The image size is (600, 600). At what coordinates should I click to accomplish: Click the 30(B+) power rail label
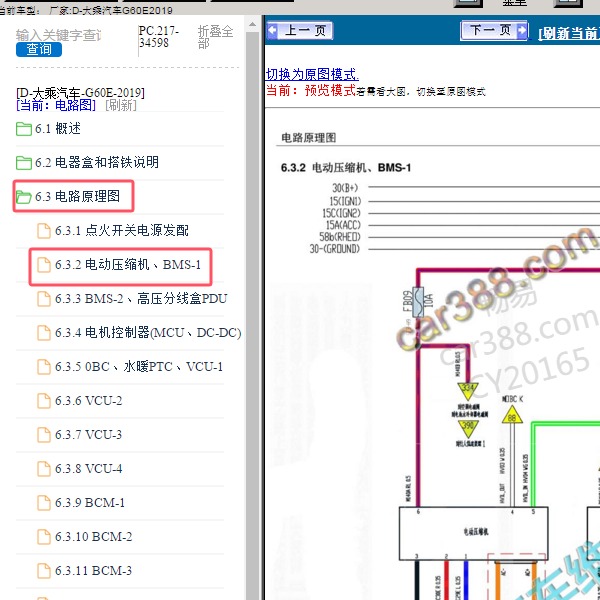coord(345,188)
